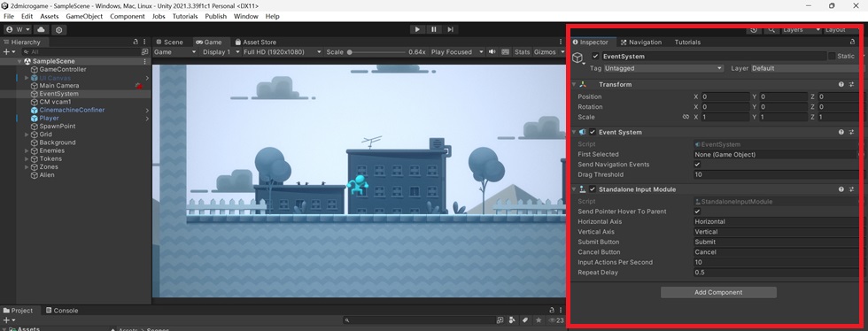Open the account dropdown labeled W
This screenshot has height=331, width=868.
pyautogui.click(x=17, y=29)
